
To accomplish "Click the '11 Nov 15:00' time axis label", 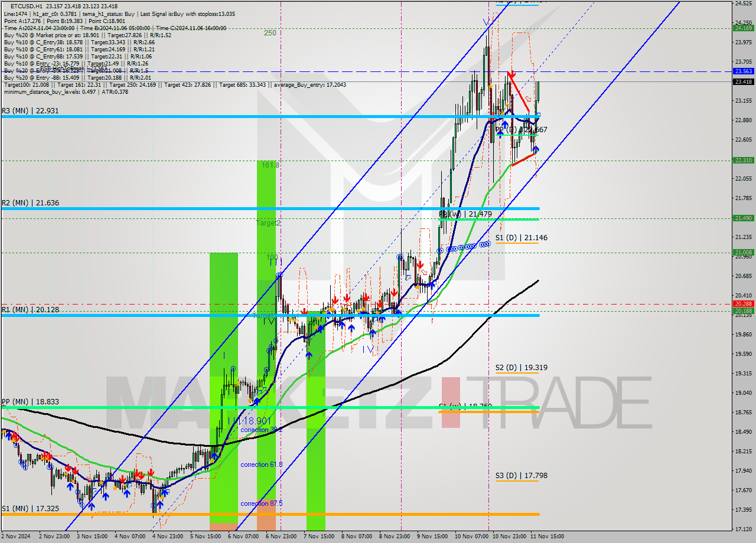I will pyautogui.click(x=548, y=537).
